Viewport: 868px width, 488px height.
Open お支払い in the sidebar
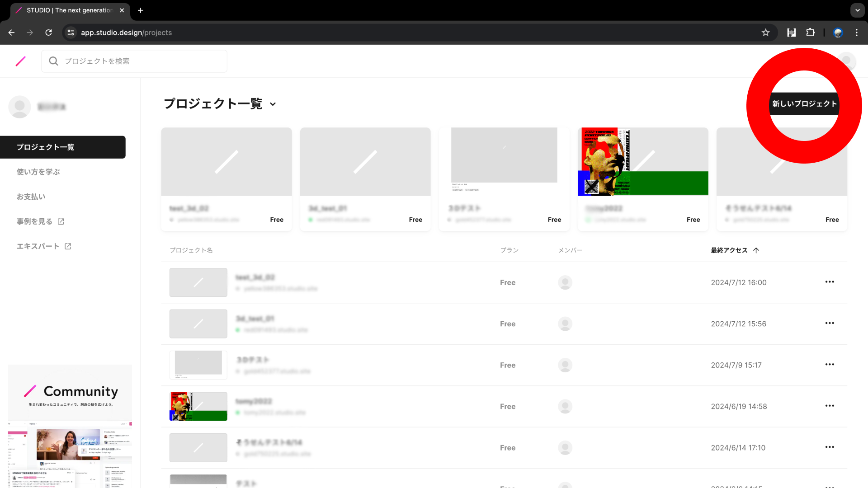click(x=31, y=197)
